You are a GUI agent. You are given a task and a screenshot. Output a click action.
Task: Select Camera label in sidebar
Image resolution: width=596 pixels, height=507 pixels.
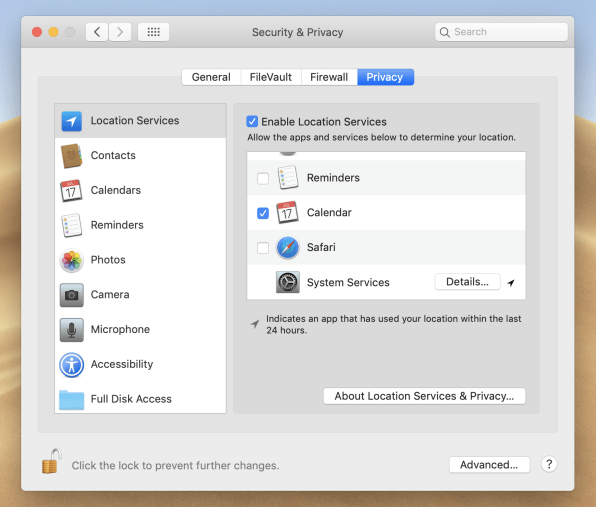[110, 295]
